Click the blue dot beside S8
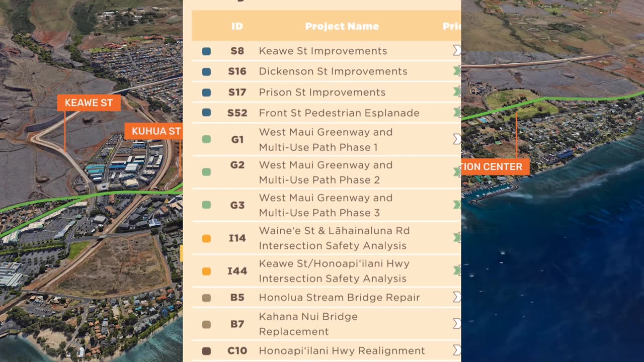This screenshot has width=644, height=362. pos(206,51)
